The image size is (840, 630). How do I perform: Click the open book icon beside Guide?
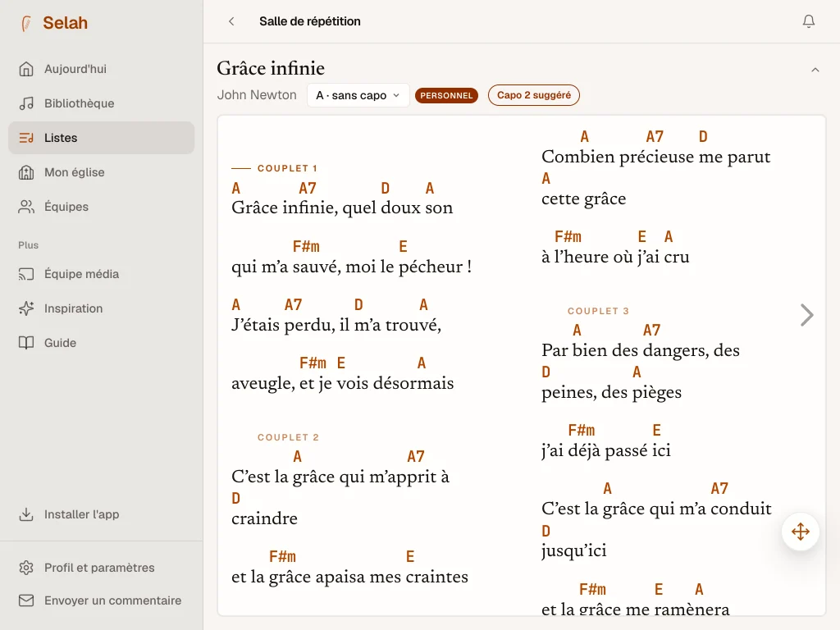[26, 343]
